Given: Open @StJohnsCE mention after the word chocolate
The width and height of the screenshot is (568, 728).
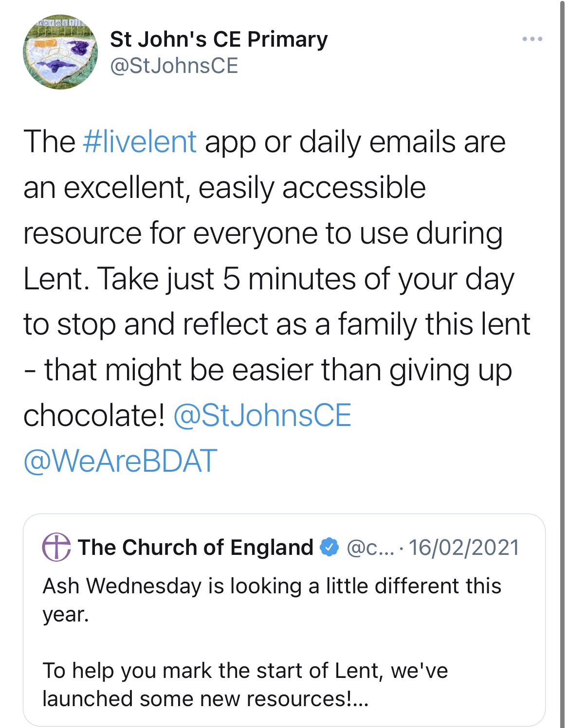Looking at the screenshot, I should click(x=262, y=415).
